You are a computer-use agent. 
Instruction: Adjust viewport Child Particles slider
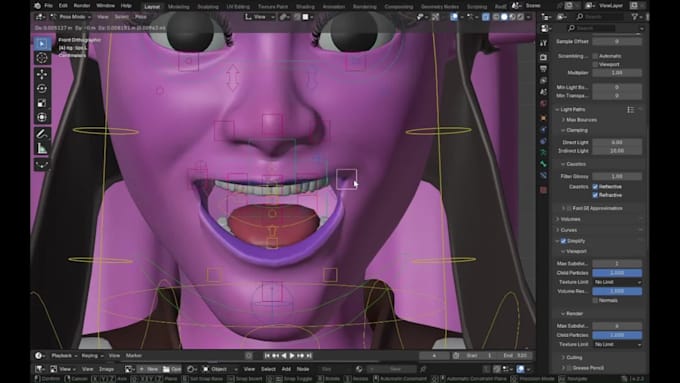click(x=617, y=273)
